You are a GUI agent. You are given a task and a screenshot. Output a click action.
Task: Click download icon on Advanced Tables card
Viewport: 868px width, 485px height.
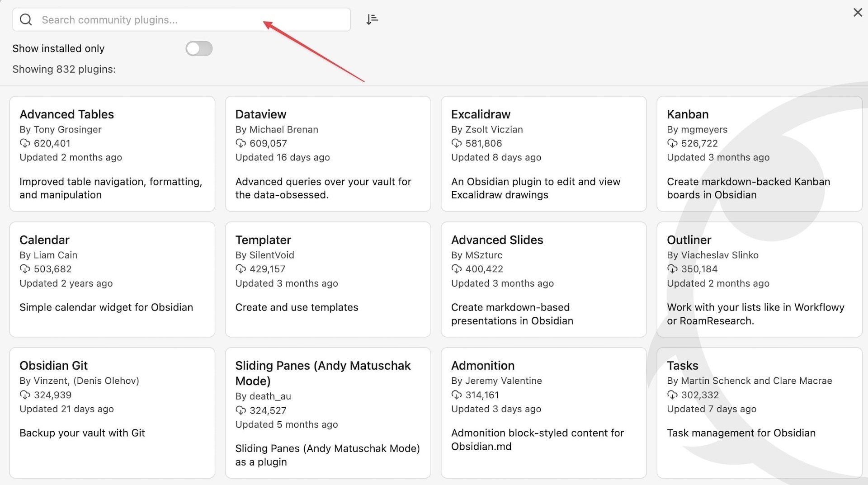tap(25, 143)
